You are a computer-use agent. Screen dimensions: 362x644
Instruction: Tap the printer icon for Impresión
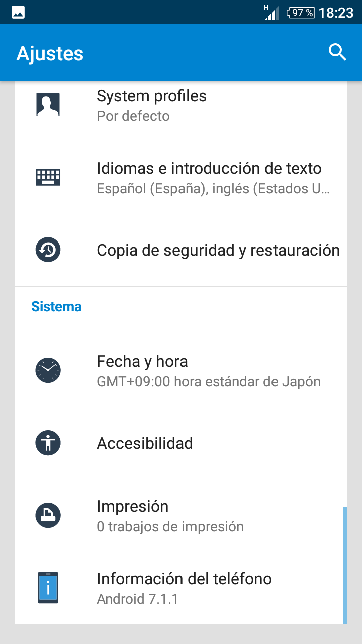pos(48,515)
